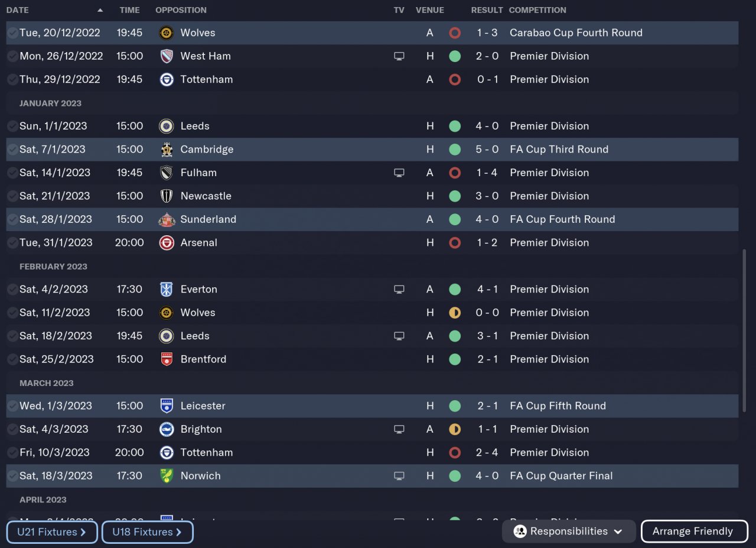The width and height of the screenshot is (756, 548).
Task: Click the vertical scrollbar thumb
Action: pos(744,331)
